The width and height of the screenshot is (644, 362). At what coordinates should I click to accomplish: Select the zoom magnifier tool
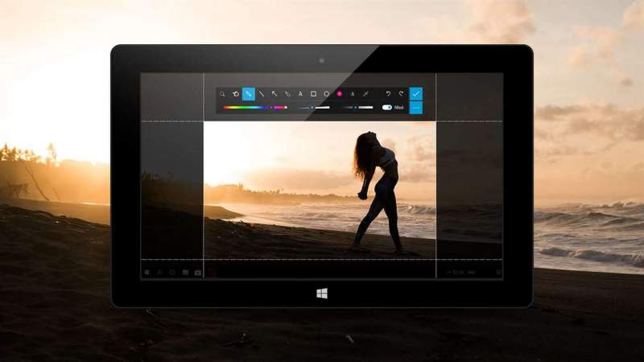pyautogui.click(x=222, y=94)
